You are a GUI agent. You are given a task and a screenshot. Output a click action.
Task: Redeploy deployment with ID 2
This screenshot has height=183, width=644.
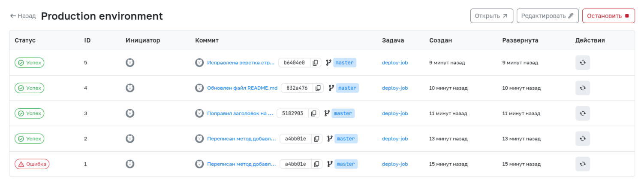coord(583,139)
